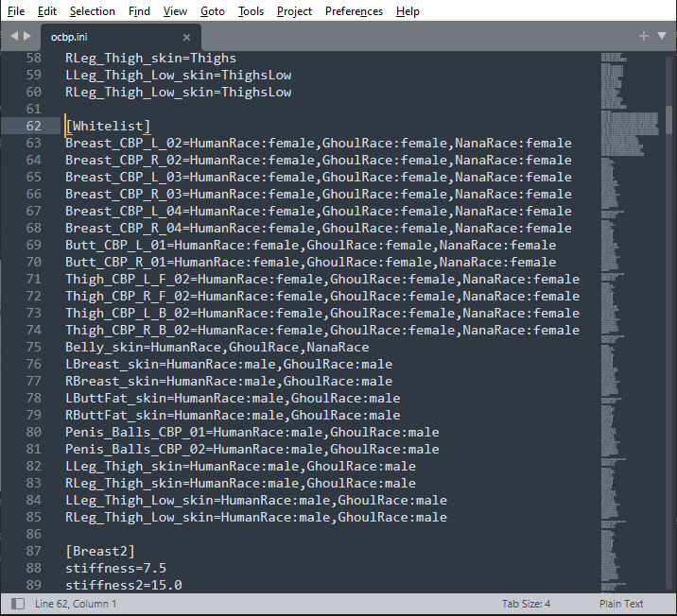Open the Goto menu
677x616 pixels.
tap(213, 11)
